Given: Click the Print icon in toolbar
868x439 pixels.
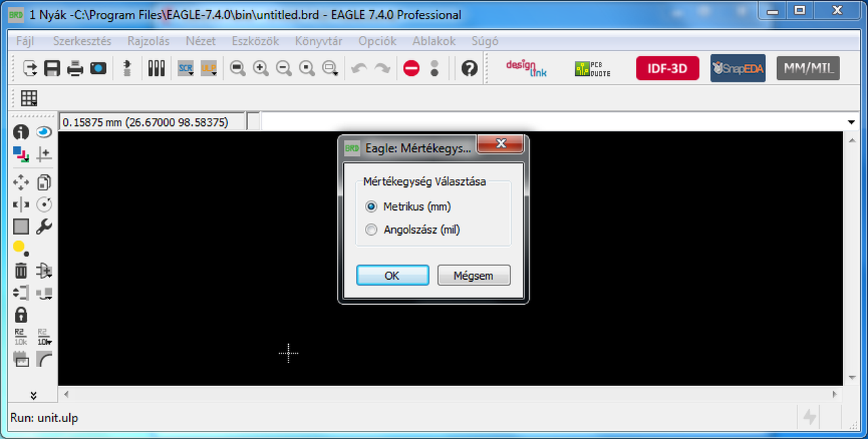Looking at the screenshot, I should click(75, 68).
